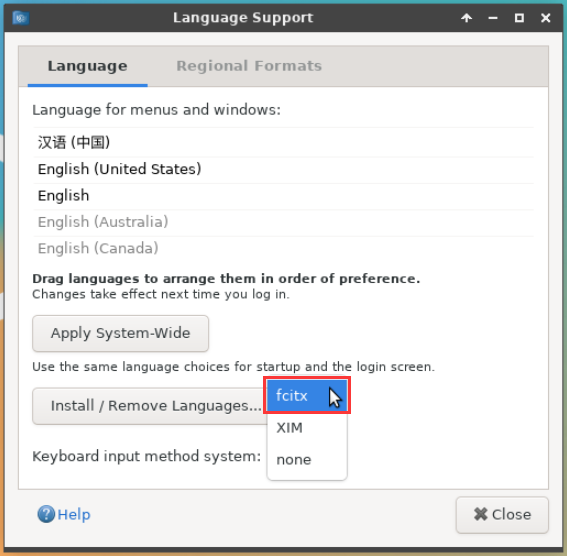This screenshot has width=567, height=556.
Task: Select 汉语 (中国) in the language list
Action: coord(284,142)
